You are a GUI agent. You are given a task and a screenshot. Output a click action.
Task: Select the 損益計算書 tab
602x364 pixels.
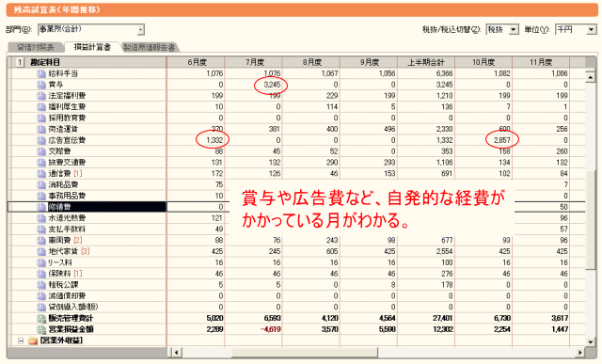click(x=92, y=47)
